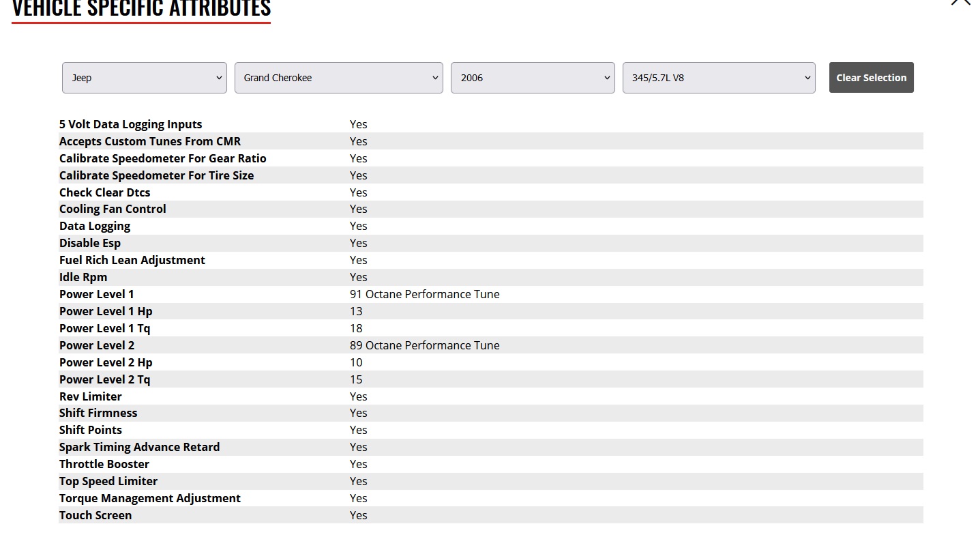Click the Yes value for Touch Screen
Image resolution: width=980 pixels, height=552 pixels.
click(359, 515)
